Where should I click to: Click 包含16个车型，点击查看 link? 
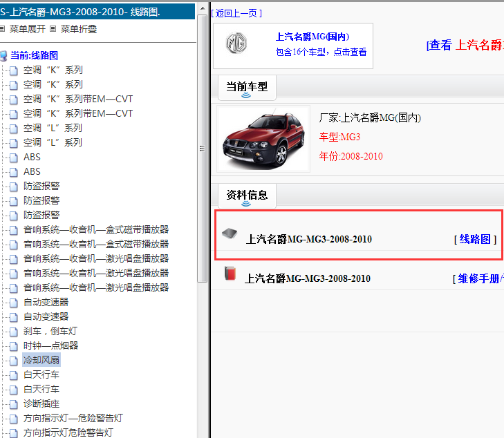click(321, 52)
